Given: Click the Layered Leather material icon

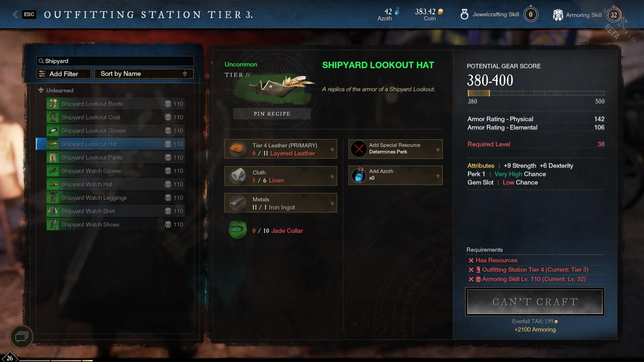Looking at the screenshot, I should click(237, 149).
